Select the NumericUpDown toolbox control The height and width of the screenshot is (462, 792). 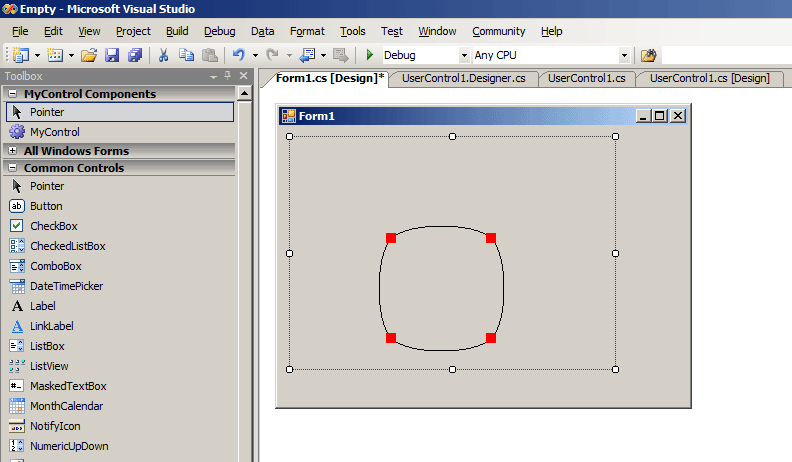click(120, 446)
